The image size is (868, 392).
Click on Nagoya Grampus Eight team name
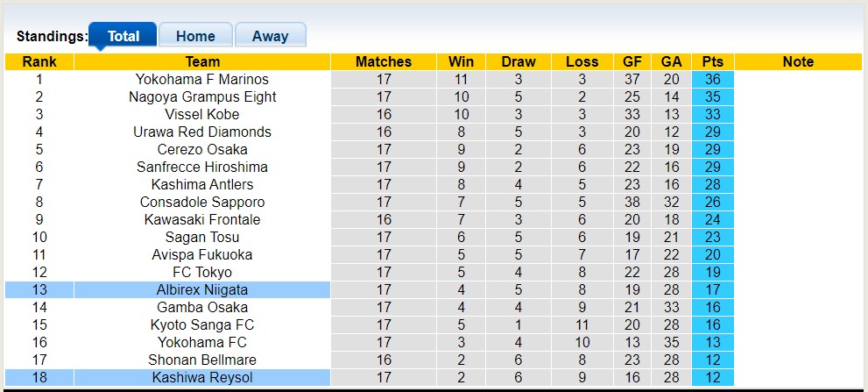[202, 96]
